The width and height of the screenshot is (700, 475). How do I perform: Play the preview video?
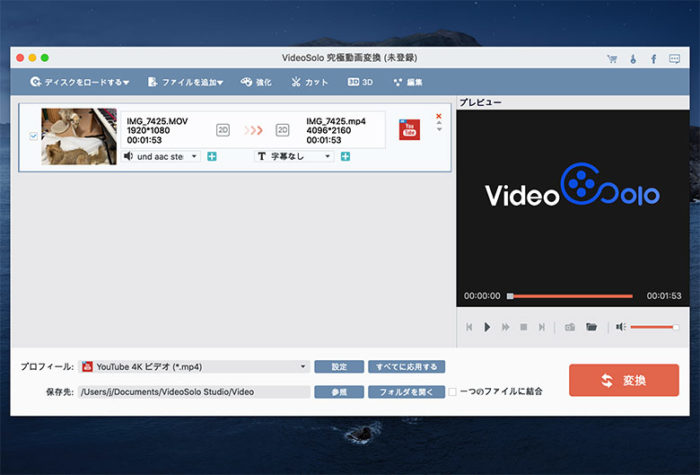tap(487, 327)
